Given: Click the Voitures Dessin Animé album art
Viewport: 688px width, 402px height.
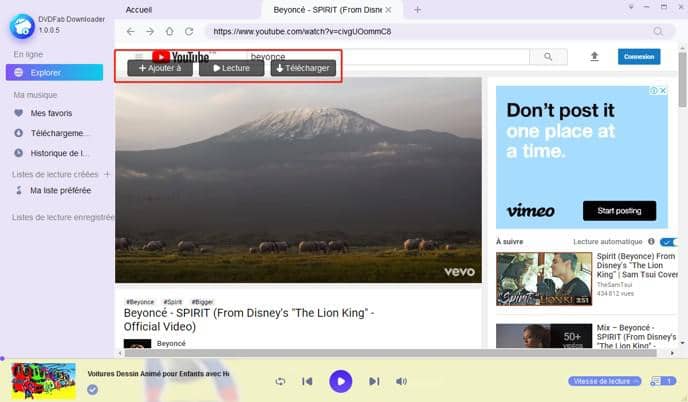Looking at the screenshot, I should pos(43,381).
